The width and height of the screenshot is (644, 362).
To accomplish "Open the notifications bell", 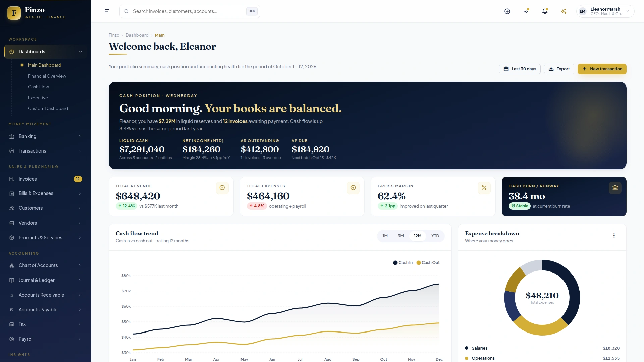I will (545, 11).
